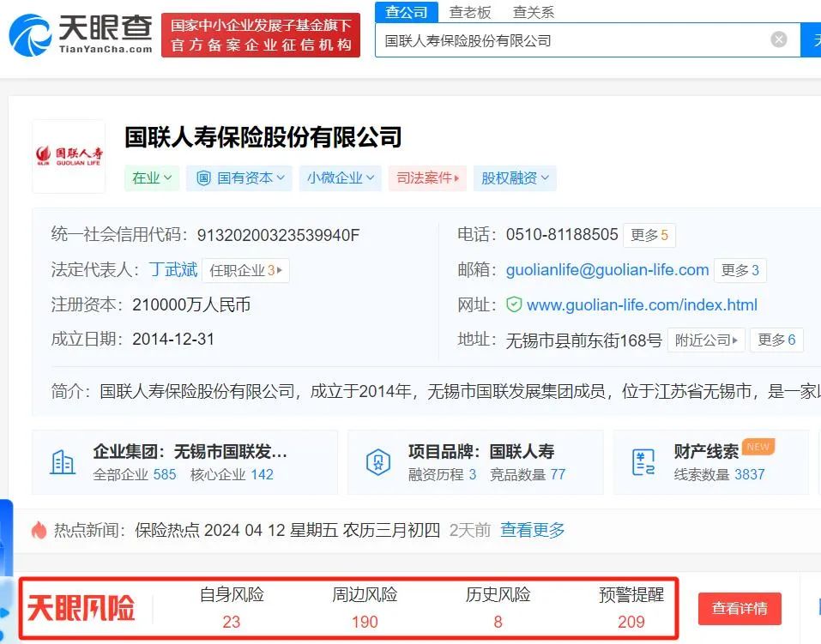Click the document icon for 财产线索
Viewport: 821px width, 644px height.
coord(643,462)
